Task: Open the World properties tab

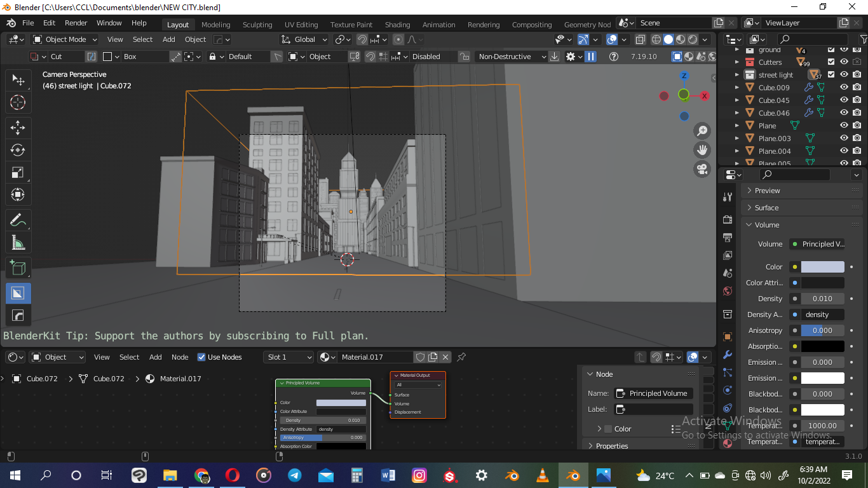Action: 728,291
